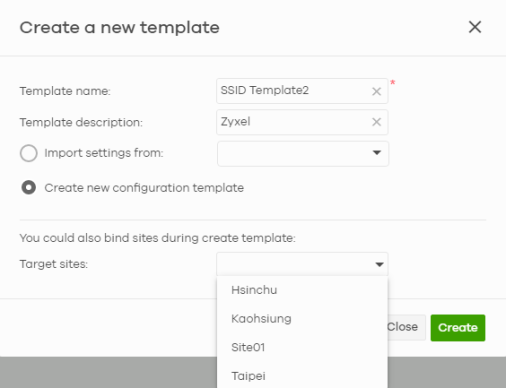Select the Import settings from radio button

point(29,153)
